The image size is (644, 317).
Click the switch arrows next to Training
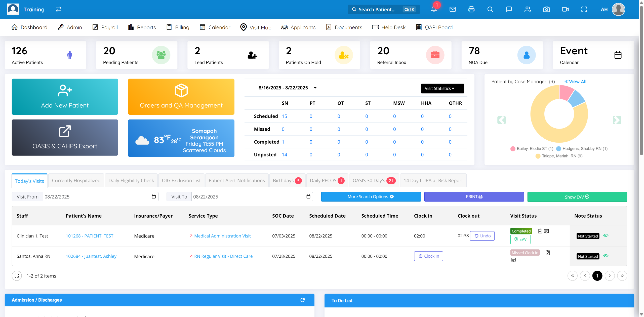pos(58,10)
